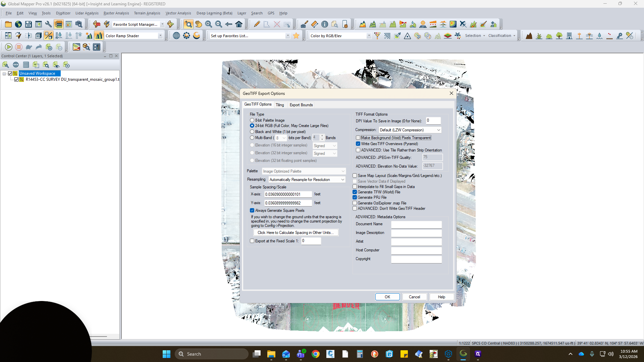
Task: Expand the Resampling method dropdown
Action: pyautogui.click(x=307, y=180)
